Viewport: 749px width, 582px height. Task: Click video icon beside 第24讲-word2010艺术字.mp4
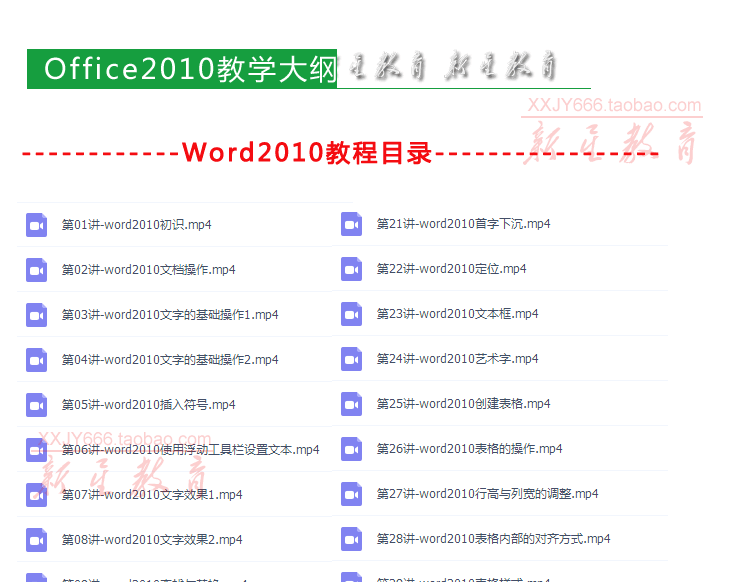[352, 359]
